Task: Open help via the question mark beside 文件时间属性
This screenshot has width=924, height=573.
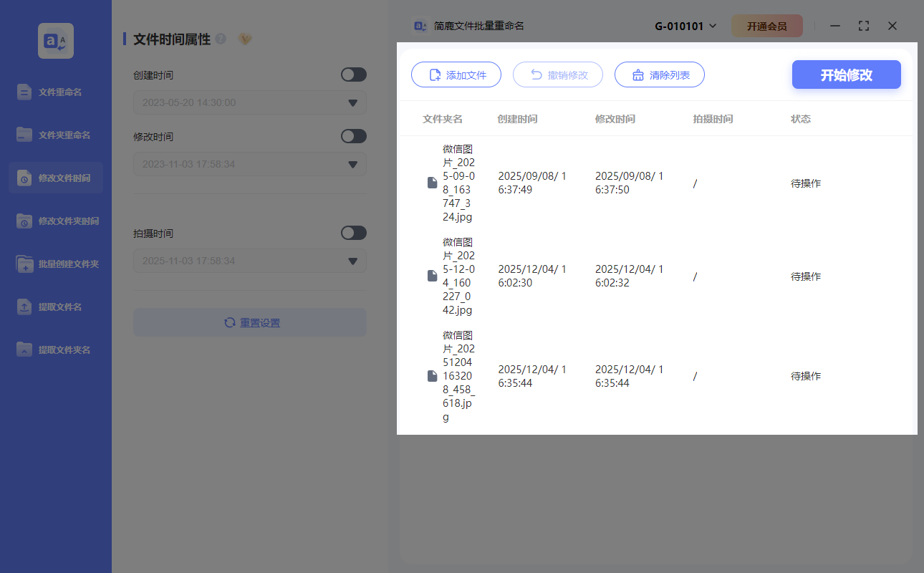Action: 220,39
